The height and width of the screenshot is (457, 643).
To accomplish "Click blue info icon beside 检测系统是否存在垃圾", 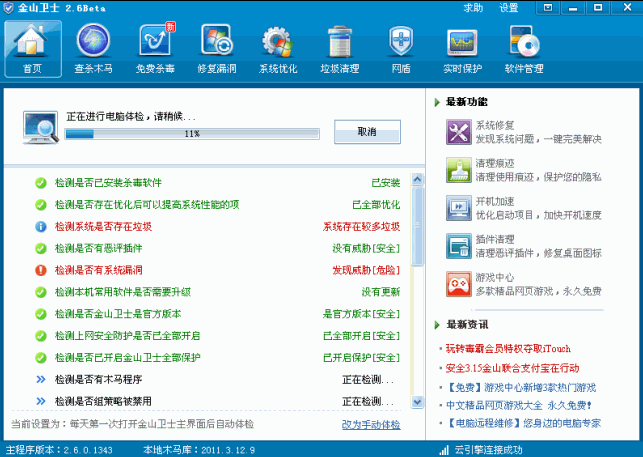I will (41, 226).
